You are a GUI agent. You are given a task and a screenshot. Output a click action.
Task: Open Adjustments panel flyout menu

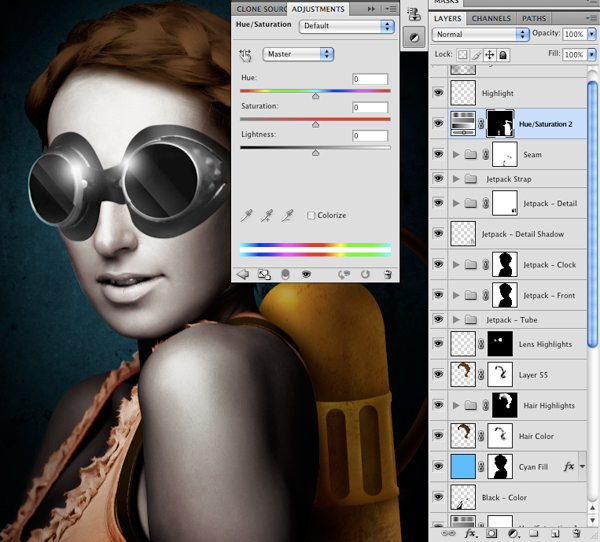[x=391, y=9]
